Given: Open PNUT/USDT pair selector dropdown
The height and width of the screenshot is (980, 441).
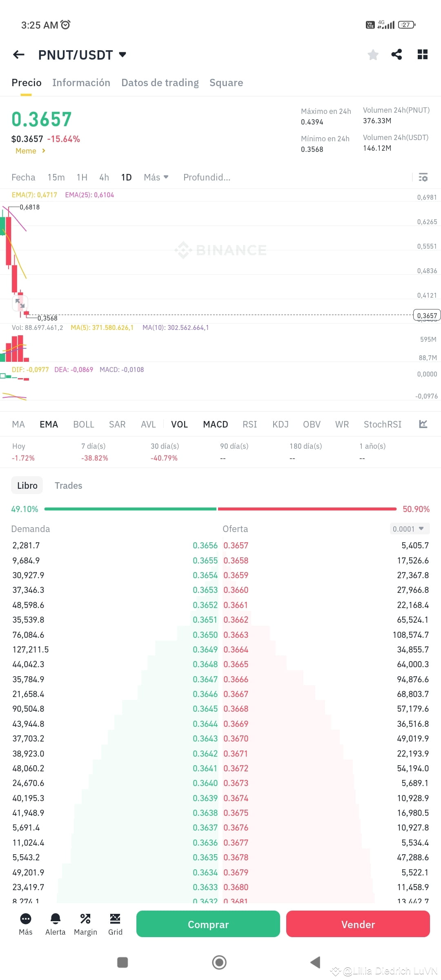Looking at the screenshot, I should pyautogui.click(x=82, y=55).
